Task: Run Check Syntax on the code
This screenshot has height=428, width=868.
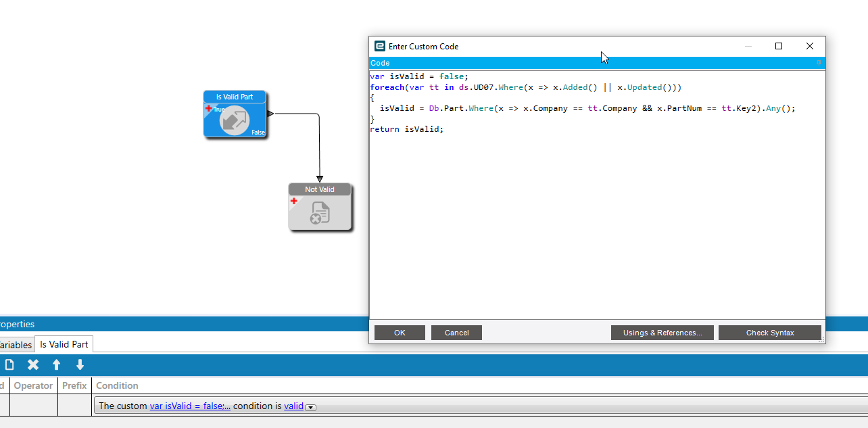Action: [770, 333]
